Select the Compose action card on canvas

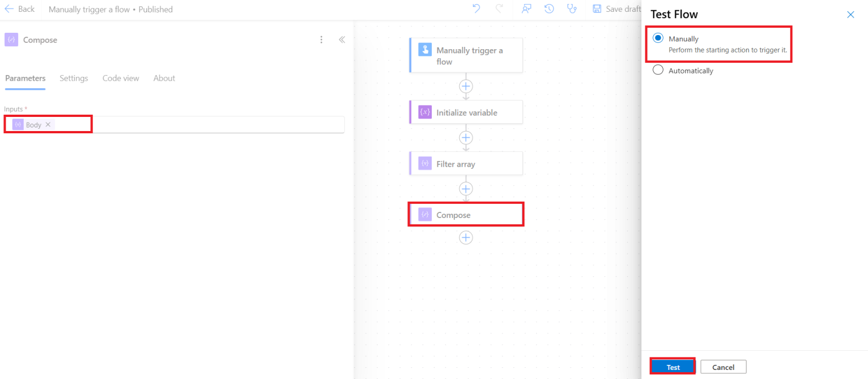pyautogui.click(x=466, y=215)
